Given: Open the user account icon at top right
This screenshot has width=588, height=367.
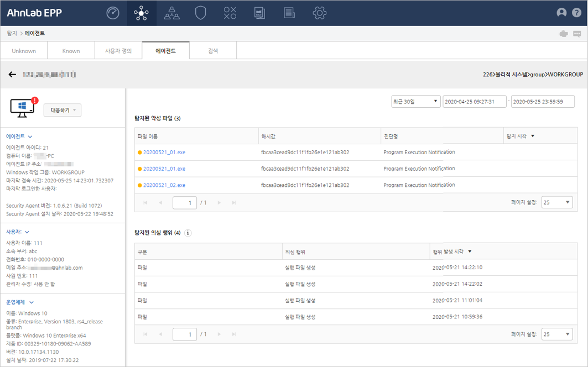Looking at the screenshot, I should 561,13.
